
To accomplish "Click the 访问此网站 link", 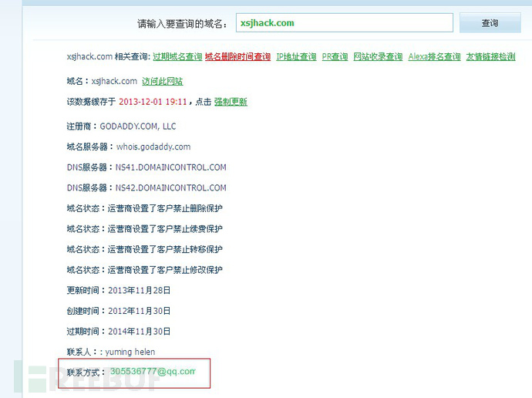I will pyautogui.click(x=162, y=82).
